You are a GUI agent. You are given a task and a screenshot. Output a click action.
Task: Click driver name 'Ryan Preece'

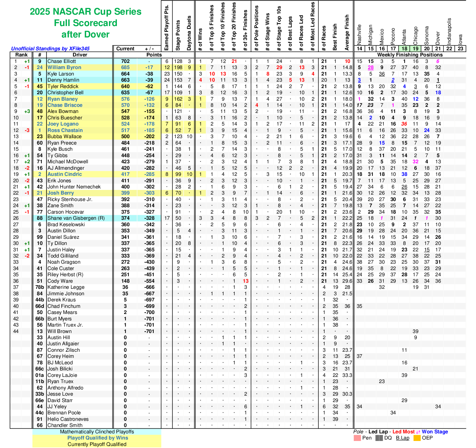pyautogui.click(x=62, y=143)
